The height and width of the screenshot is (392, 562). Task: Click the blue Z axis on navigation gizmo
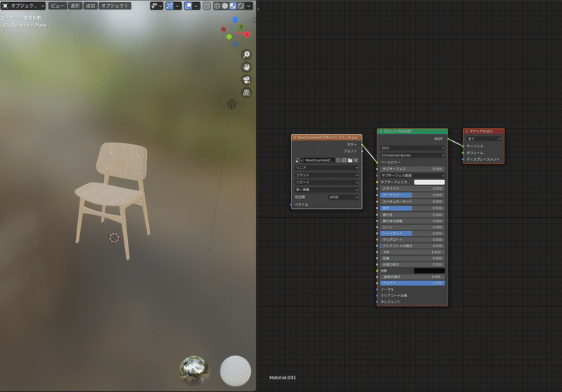235,20
